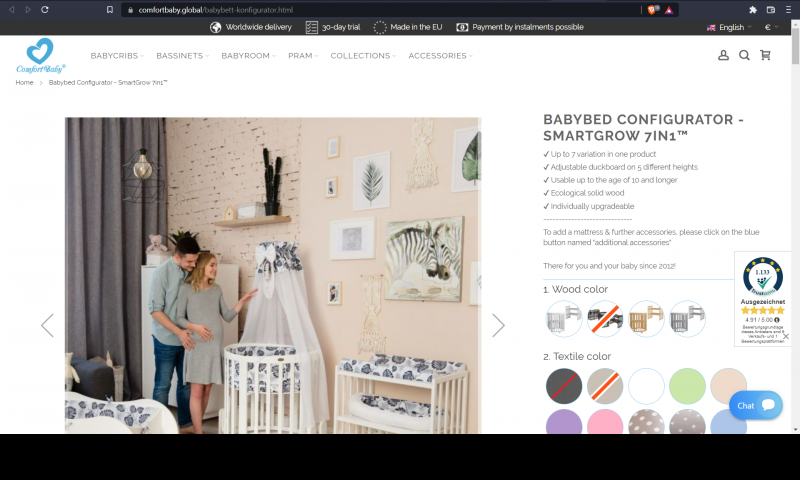
Task: Select white wood color option
Action: (x=564, y=318)
